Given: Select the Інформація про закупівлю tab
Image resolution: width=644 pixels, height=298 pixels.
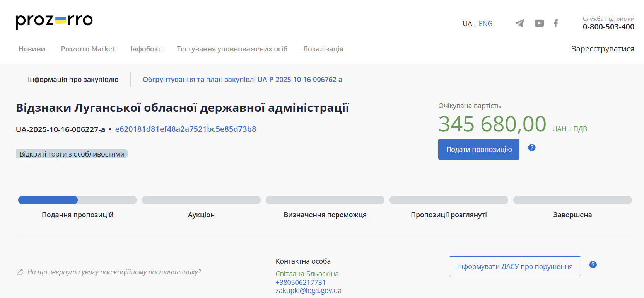Looking at the screenshot, I should [x=73, y=80].
